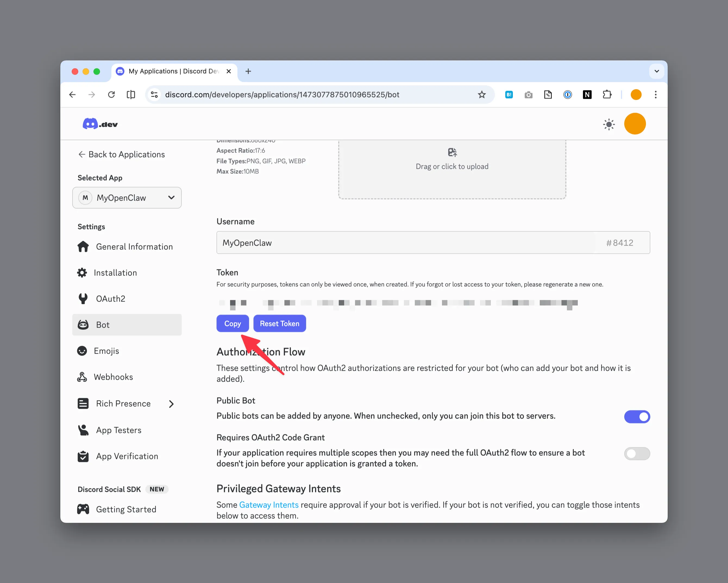Click the image upload icon in the banner area
Viewport: 728px width, 583px height.
(x=452, y=153)
